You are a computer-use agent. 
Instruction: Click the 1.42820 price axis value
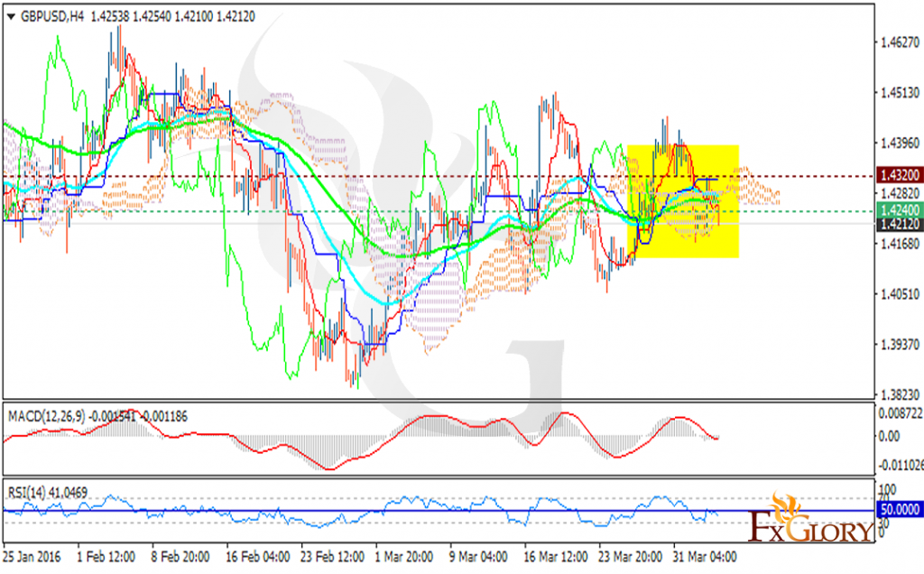[900, 193]
